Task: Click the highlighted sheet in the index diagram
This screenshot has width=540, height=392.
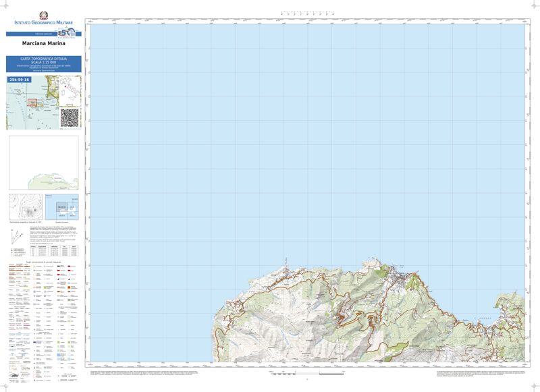Action: 62,206
